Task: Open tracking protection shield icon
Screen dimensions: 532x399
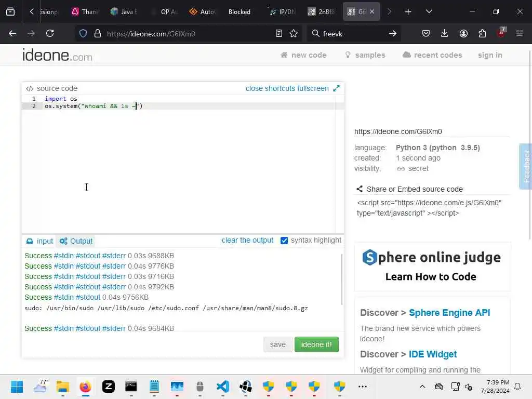Action: (83, 33)
